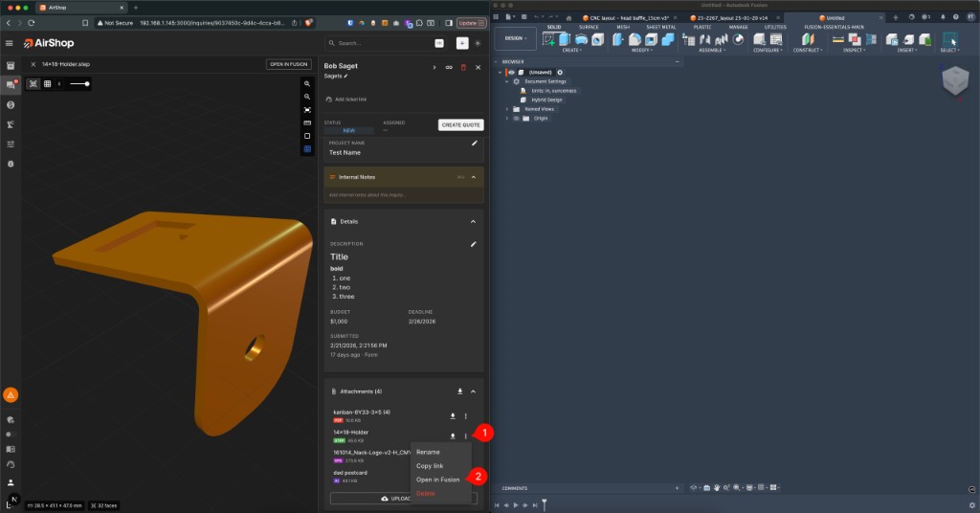Toggle Origin folder visibility eye
980x513 pixels.
(516, 119)
